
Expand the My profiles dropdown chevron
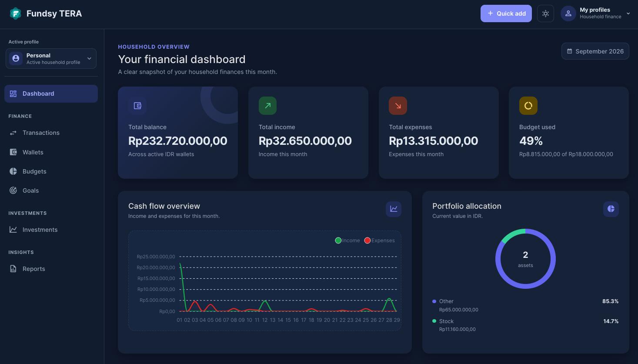tap(628, 13)
